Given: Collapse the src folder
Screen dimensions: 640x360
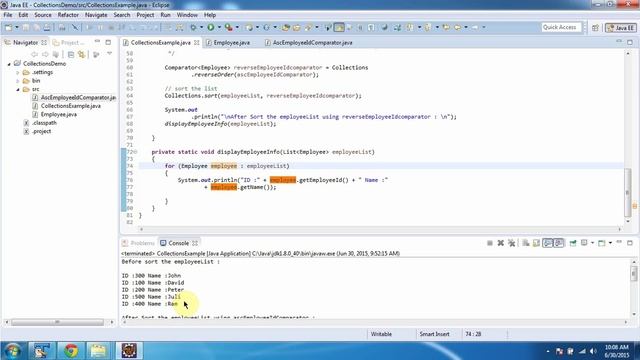Looking at the screenshot, I should [18, 89].
